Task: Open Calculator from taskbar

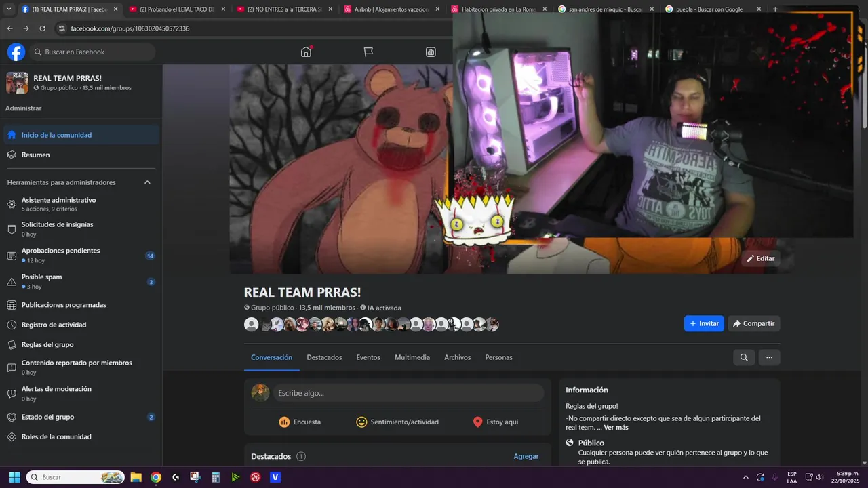Action: click(215, 477)
